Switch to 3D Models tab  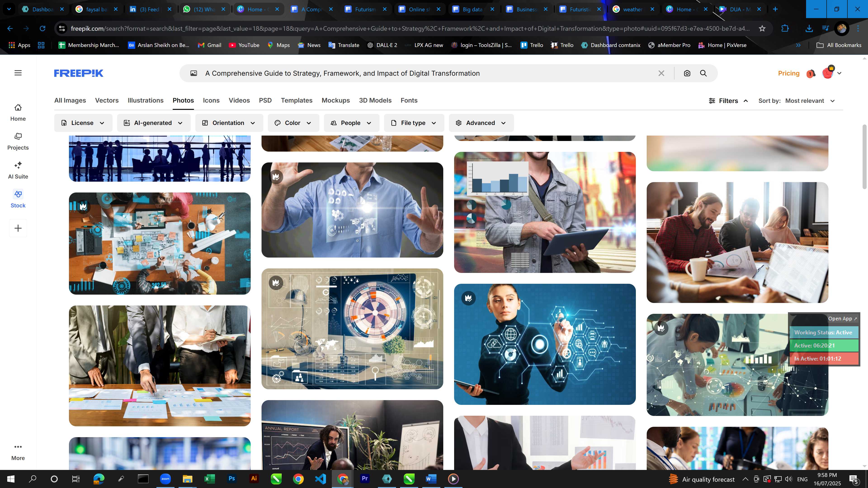tap(375, 100)
